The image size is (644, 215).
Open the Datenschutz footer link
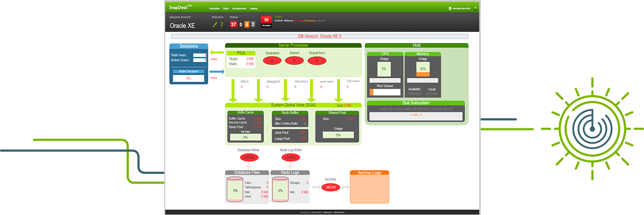click(339, 212)
